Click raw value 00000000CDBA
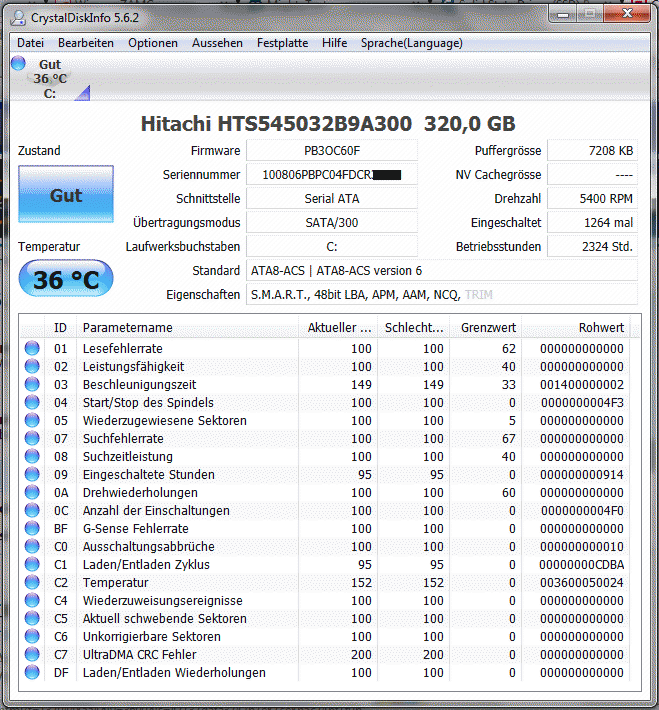659x710 pixels. tap(582, 565)
